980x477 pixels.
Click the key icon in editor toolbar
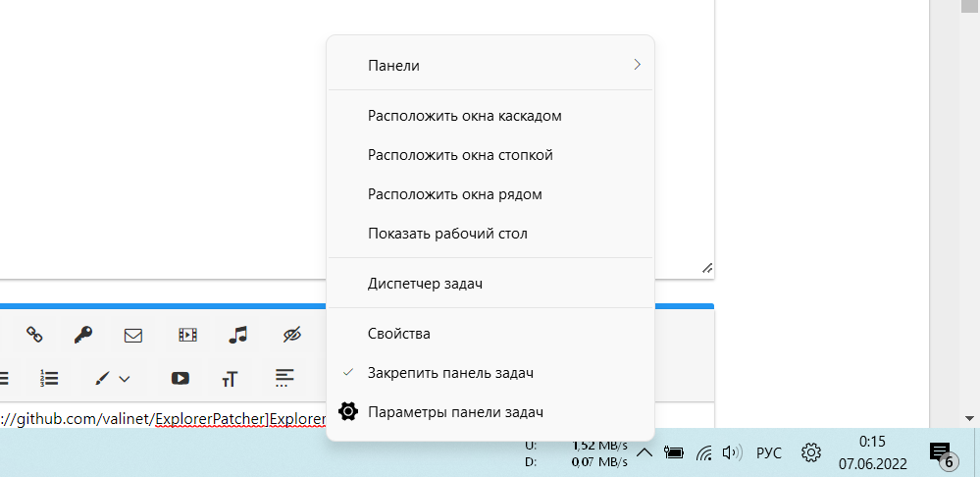[x=83, y=335]
